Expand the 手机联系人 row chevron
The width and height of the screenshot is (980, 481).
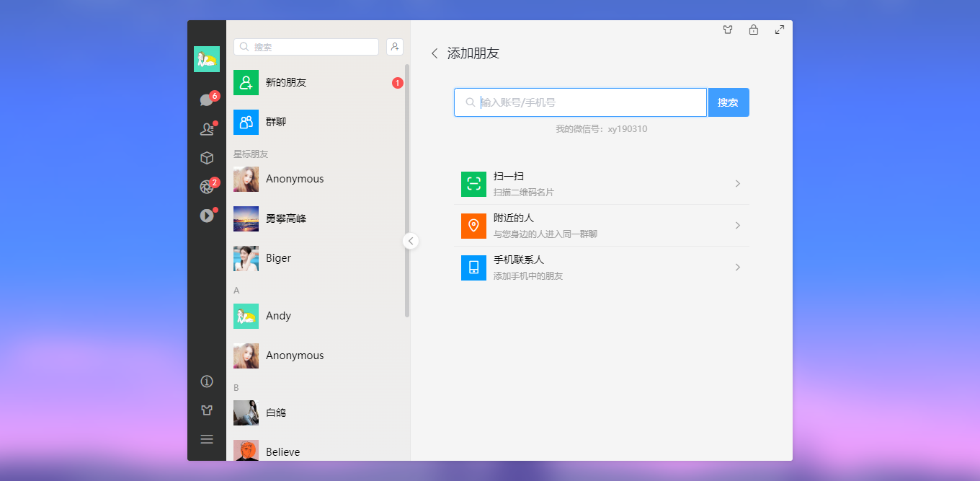pyautogui.click(x=736, y=267)
